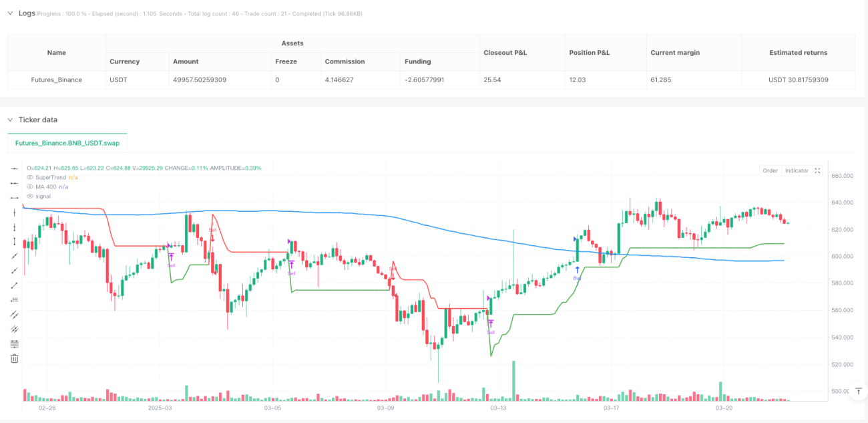Viewport: 868px width, 423px height.
Task: Toggle visibility of the MA 400 indicator
Action: [29, 186]
